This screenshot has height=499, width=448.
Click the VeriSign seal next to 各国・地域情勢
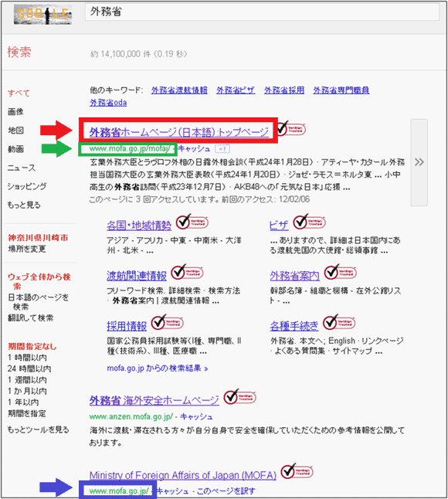coord(192,222)
